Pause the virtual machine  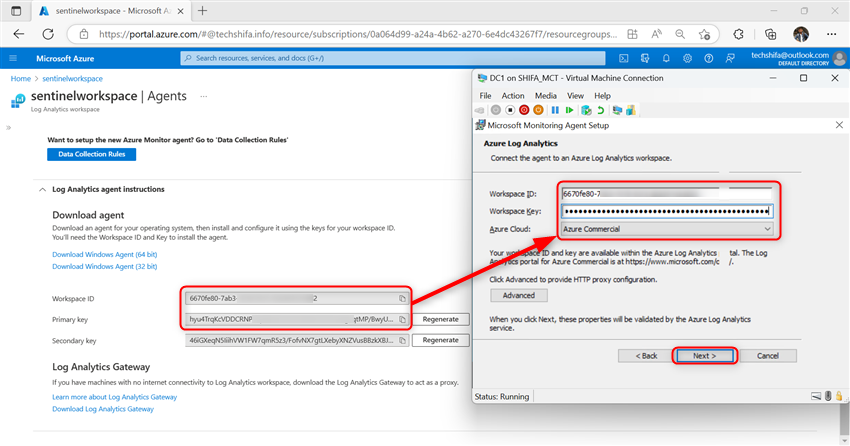tap(555, 110)
